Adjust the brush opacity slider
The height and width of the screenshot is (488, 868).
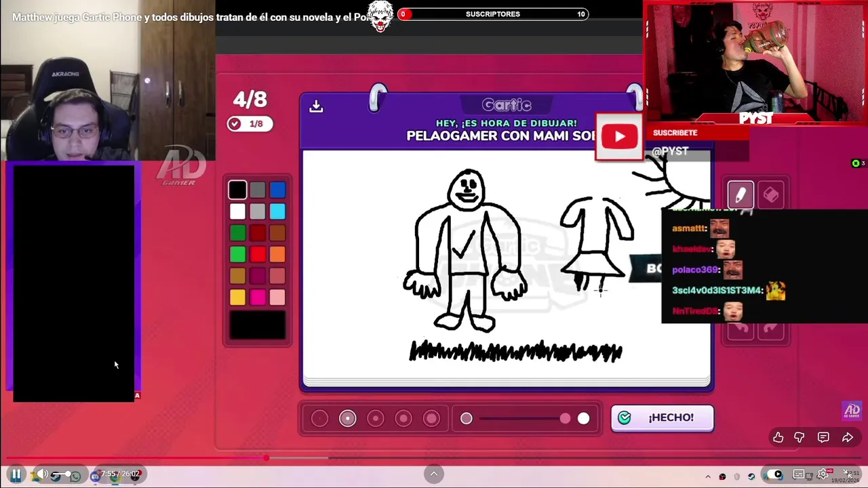(x=525, y=419)
